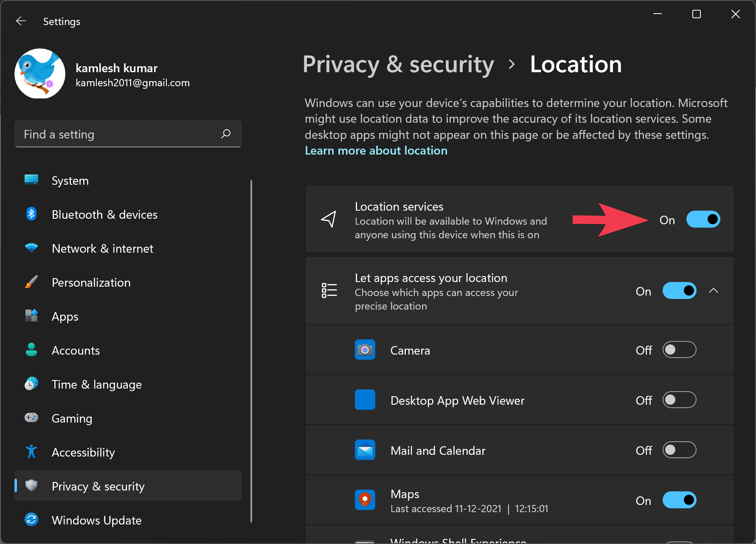Click the Find a setting search box
Viewport: 756px width, 544px height.
(128, 134)
